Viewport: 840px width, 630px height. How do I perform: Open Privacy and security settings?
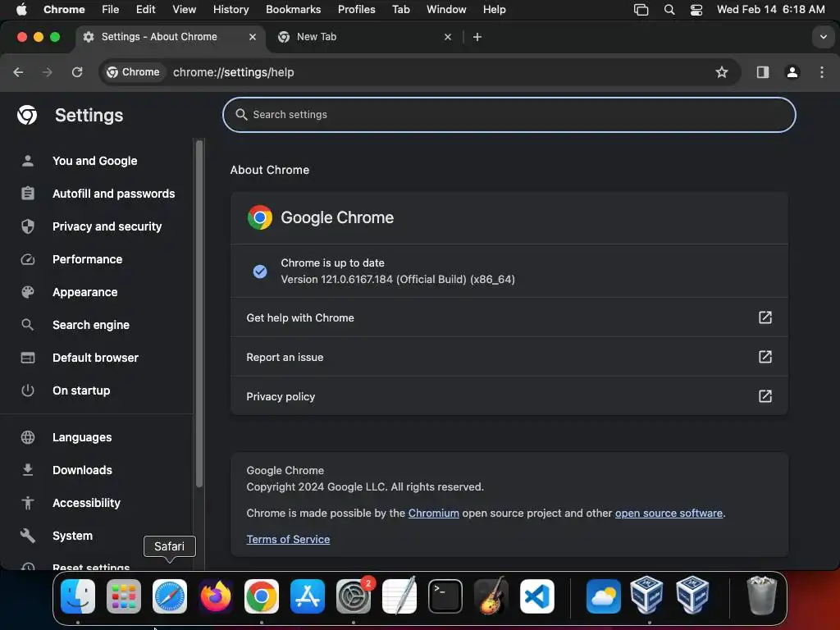tap(107, 226)
